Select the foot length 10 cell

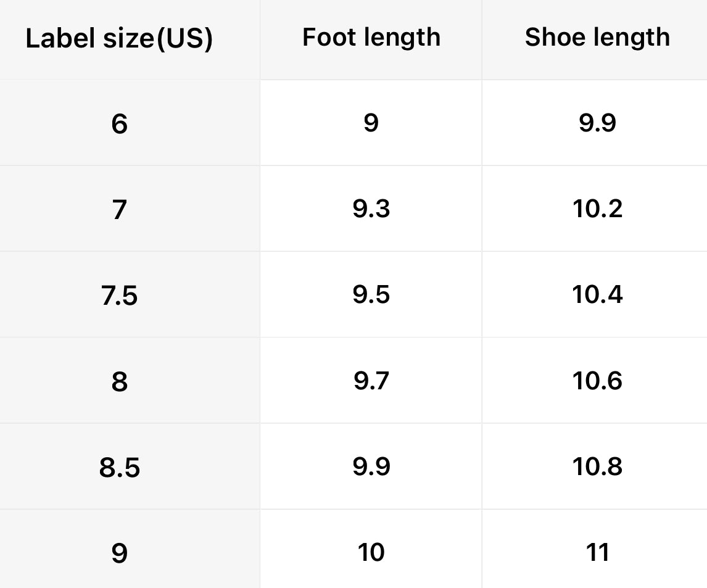coord(371,552)
